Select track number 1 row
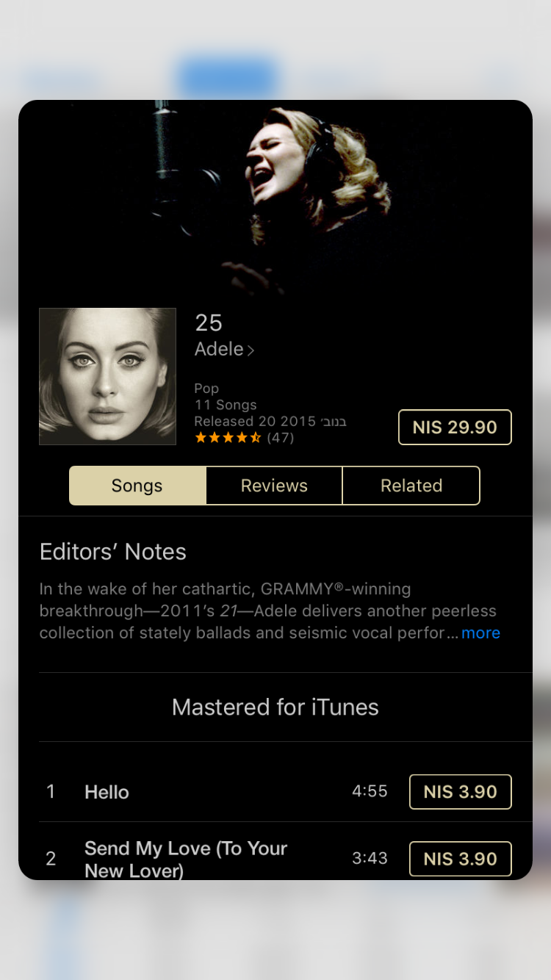551x980 pixels. point(275,792)
